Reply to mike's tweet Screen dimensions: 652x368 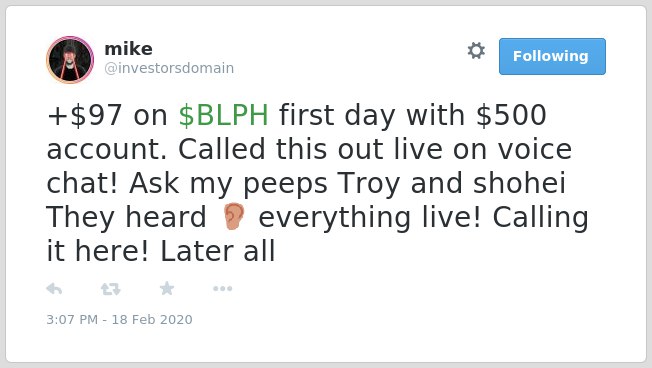[x=54, y=289]
